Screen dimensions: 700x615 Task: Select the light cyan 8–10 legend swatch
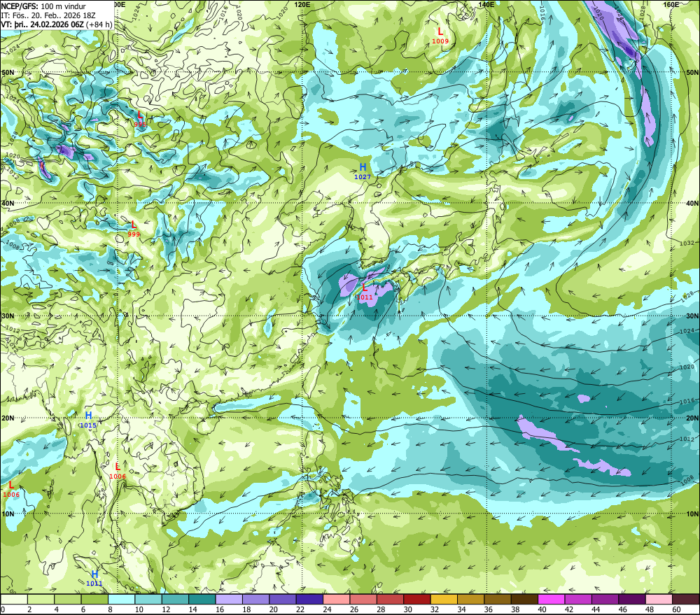[x=121, y=600]
